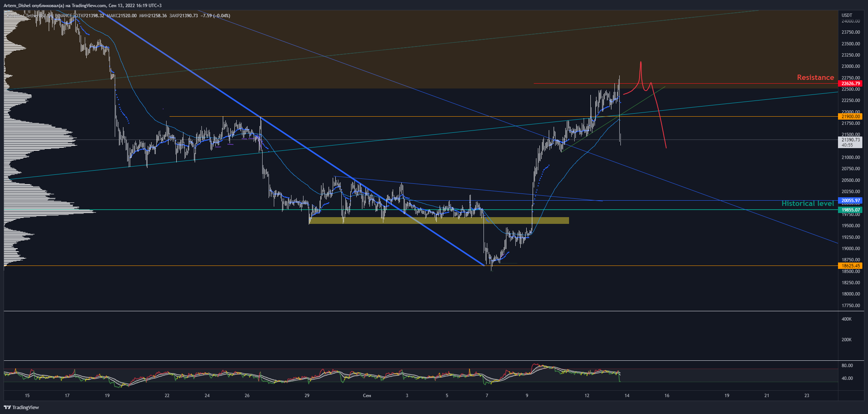Click the 24000.00 price axis tick
Viewport: 868px width, 414px height.
pos(851,21)
